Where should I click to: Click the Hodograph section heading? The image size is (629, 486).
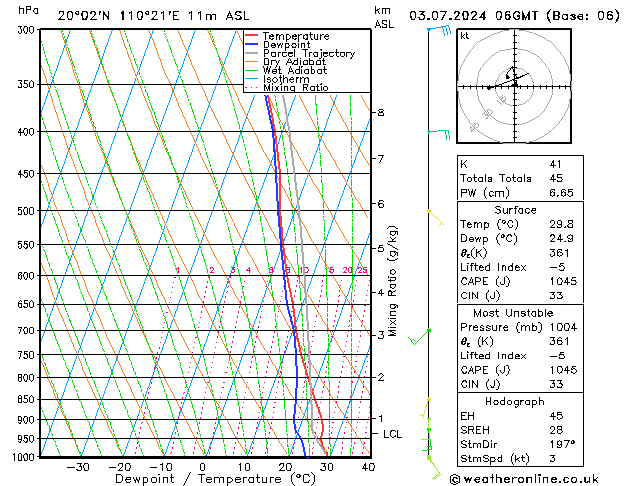(515, 402)
